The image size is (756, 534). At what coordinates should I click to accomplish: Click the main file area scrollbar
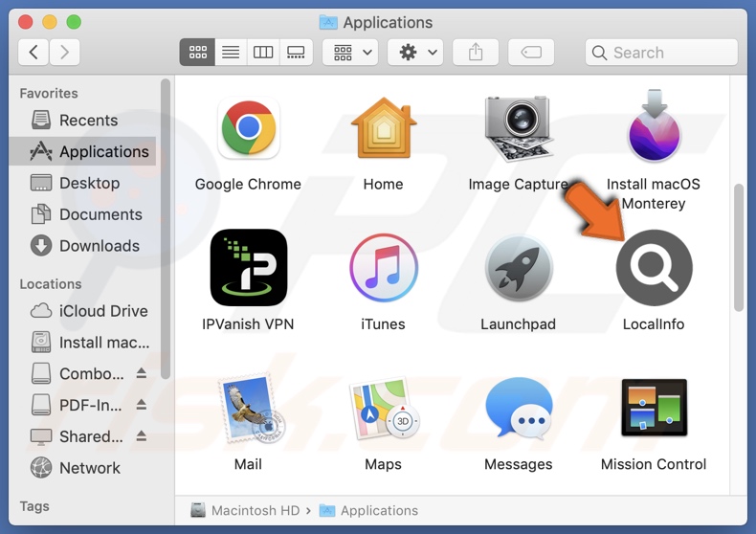click(739, 248)
